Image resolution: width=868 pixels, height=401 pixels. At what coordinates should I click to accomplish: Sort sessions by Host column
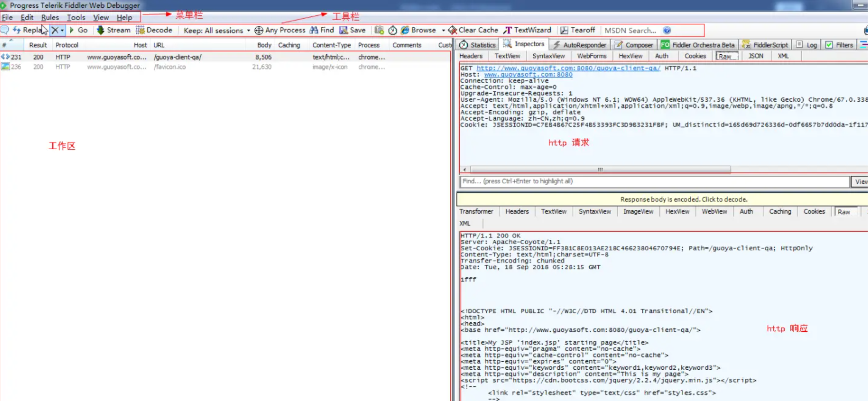click(x=117, y=45)
